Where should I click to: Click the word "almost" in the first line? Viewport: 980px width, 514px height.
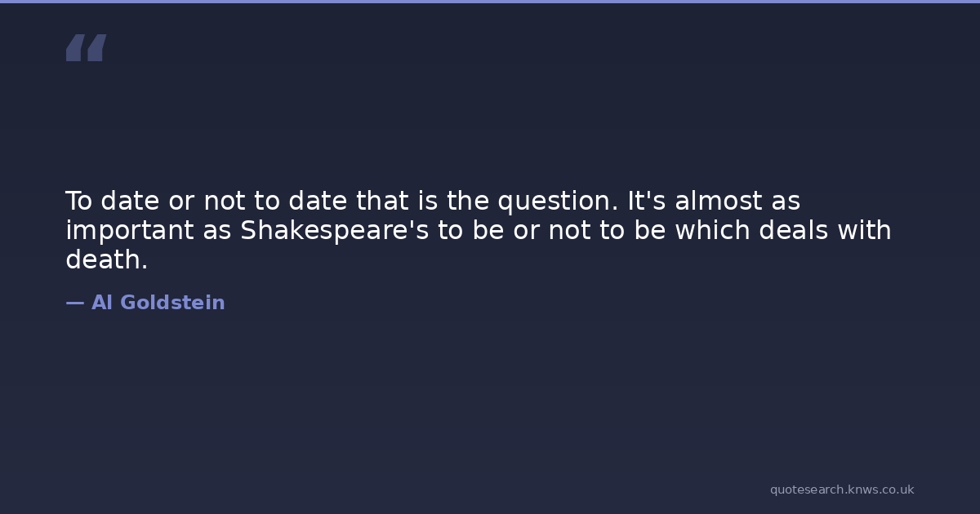[x=714, y=201]
